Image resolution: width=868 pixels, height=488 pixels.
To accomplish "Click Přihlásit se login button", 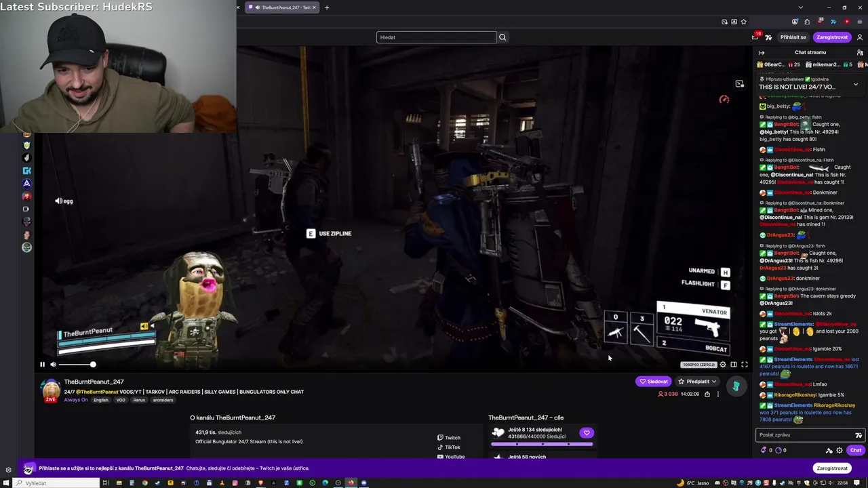I will tap(793, 37).
